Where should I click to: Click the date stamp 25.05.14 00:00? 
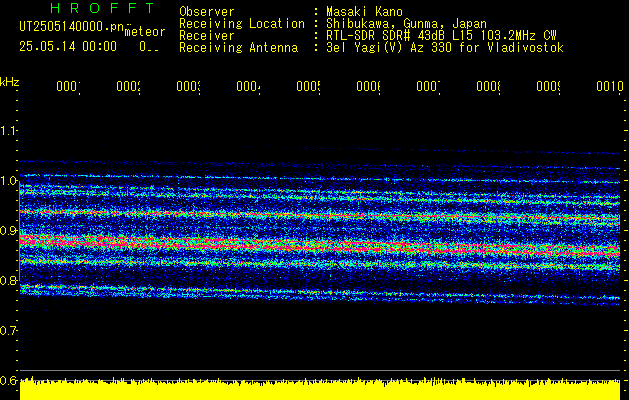click(68, 47)
